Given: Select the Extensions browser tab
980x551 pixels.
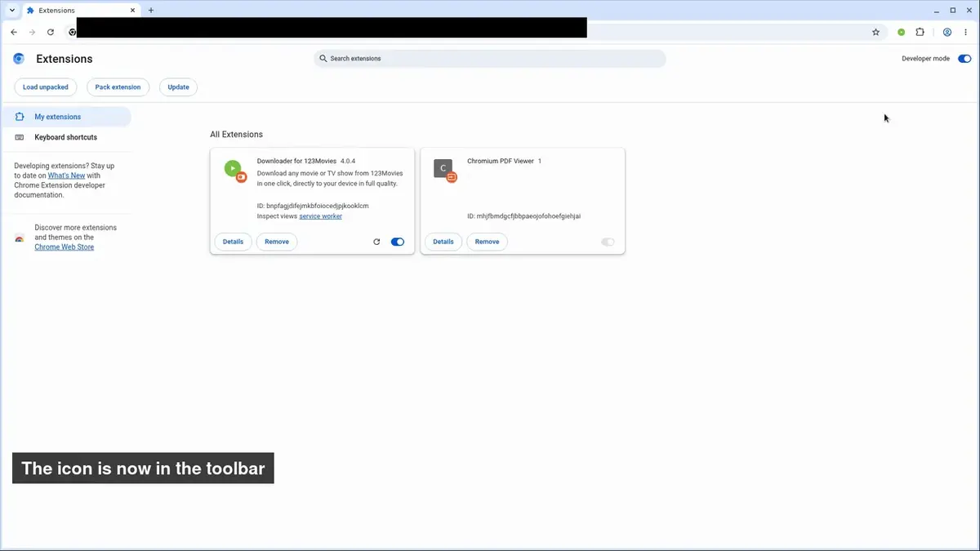Looking at the screenshot, I should [80, 11].
